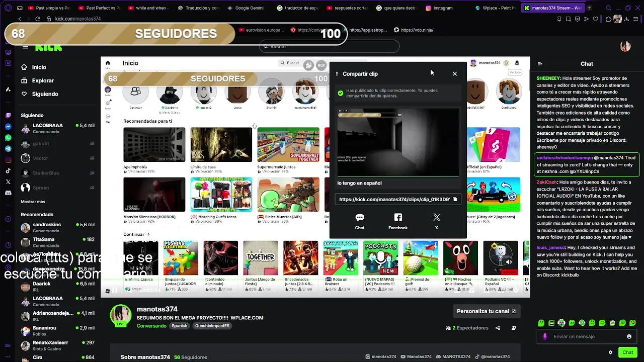Open the Supermercado juntos game thumbnail in stream
The width and height of the screenshot is (644, 362).
(x=288, y=145)
